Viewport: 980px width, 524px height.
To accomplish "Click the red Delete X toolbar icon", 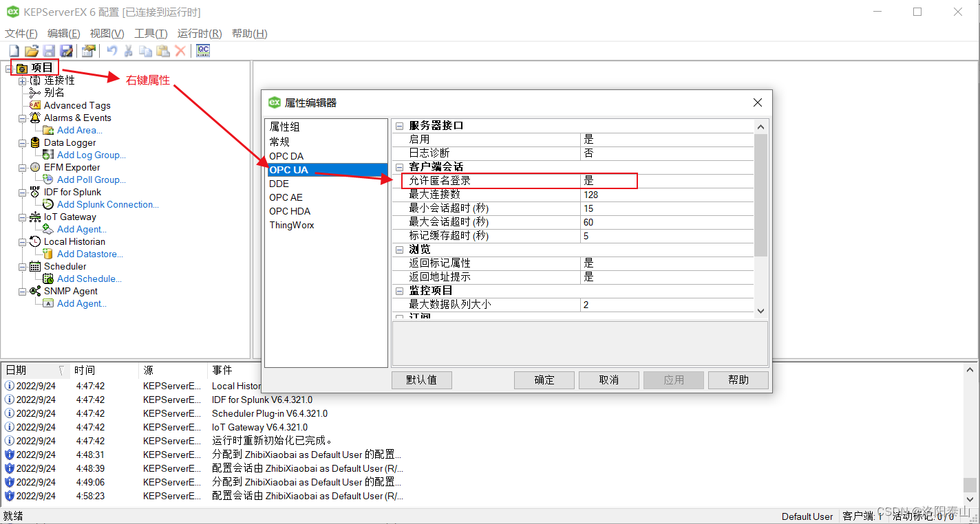I will [180, 50].
